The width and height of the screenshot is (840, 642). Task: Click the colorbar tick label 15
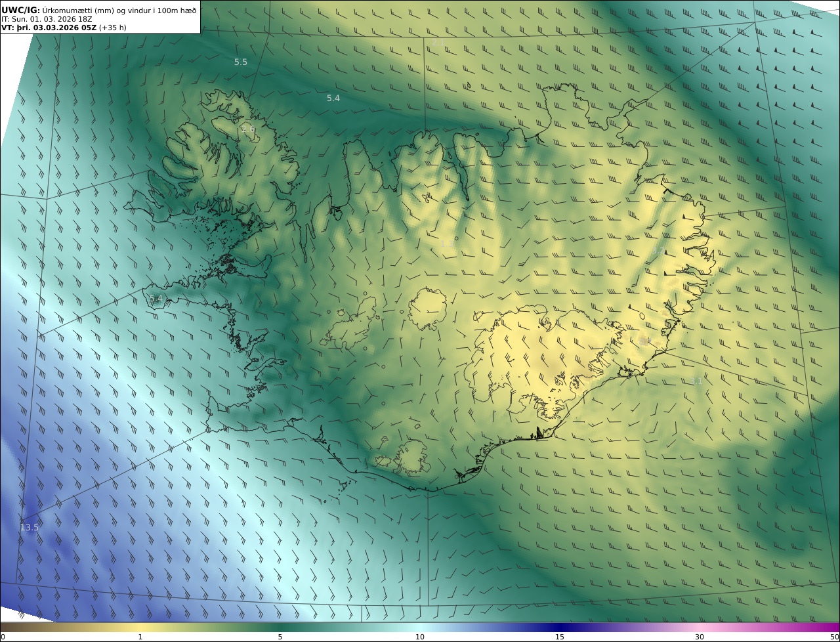560,637
